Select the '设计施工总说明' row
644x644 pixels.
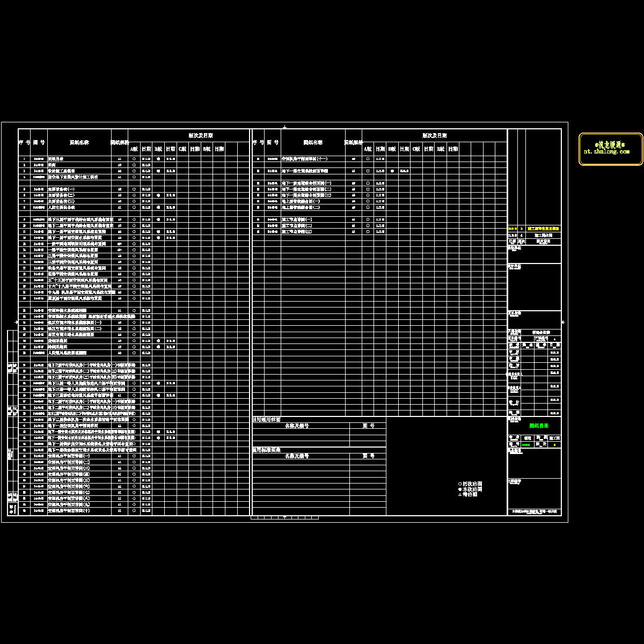[134, 171]
